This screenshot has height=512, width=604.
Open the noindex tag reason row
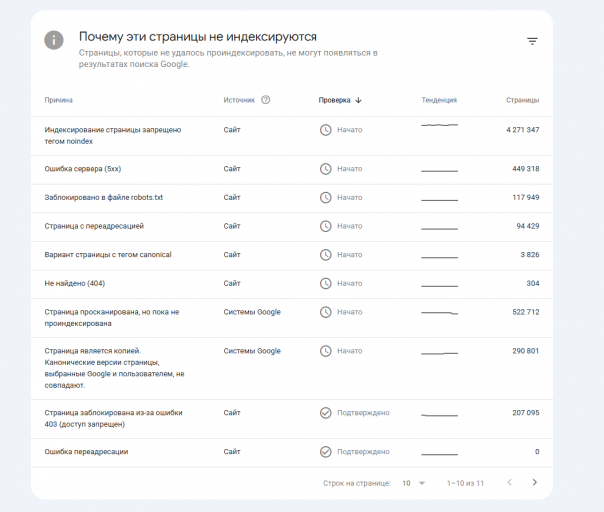click(292, 136)
